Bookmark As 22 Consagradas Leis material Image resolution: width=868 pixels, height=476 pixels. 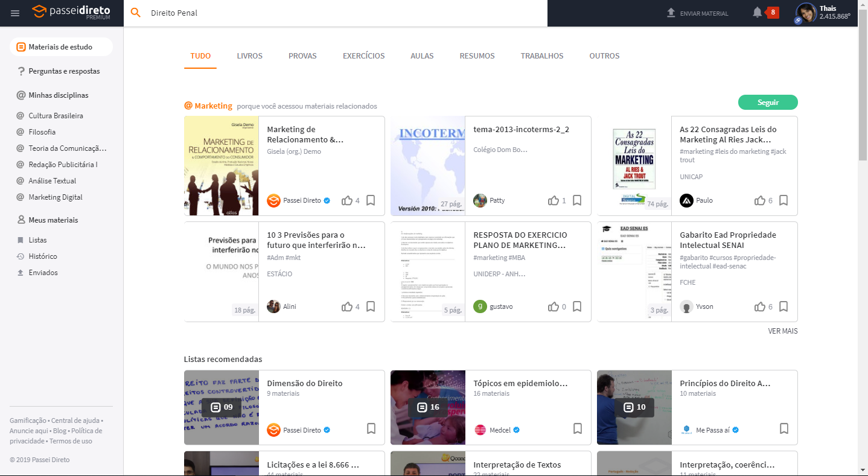pyautogui.click(x=783, y=200)
